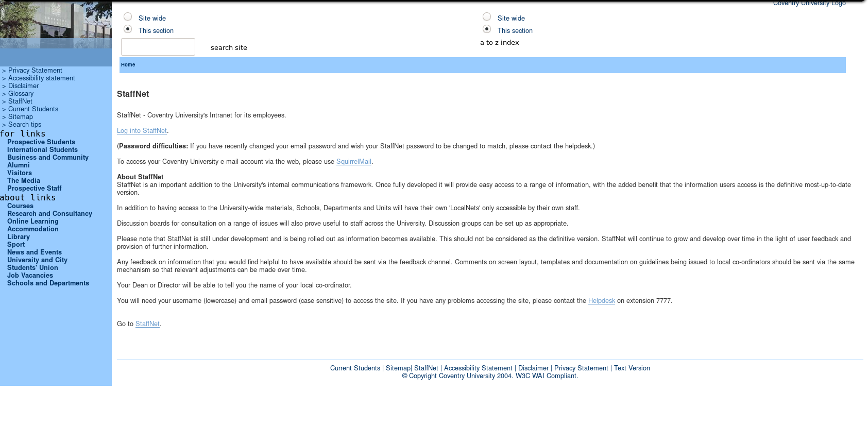
Task: Open the Alumni link
Action: pos(19,165)
